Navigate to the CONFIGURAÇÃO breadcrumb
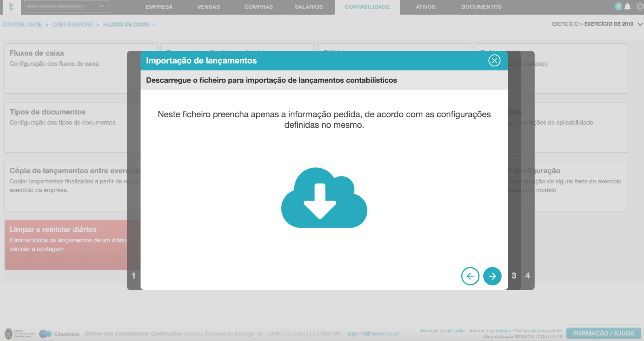This screenshot has width=644, height=341. pos(72,24)
